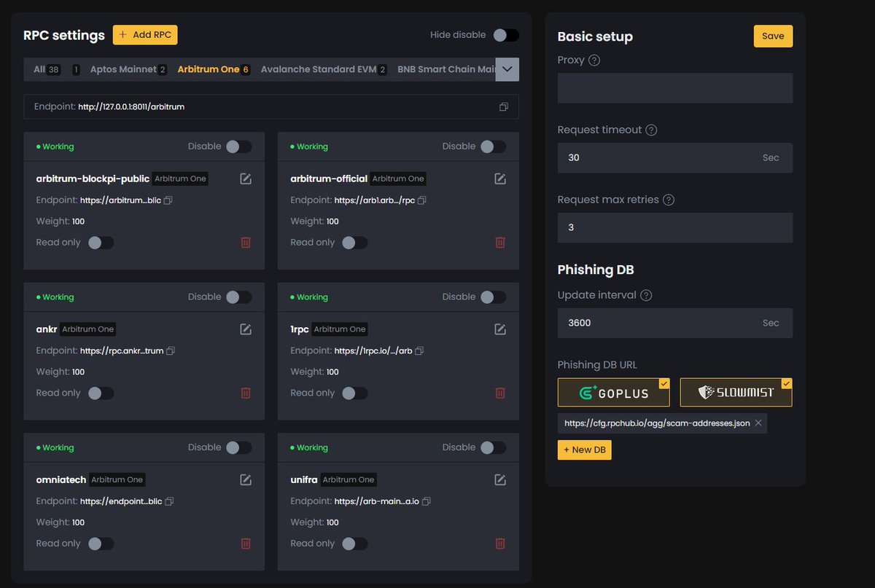The width and height of the screenshot is (875, 588).
Task: Switch to the Aptos Mainnet tab
Action: click(x=124, y=69)
